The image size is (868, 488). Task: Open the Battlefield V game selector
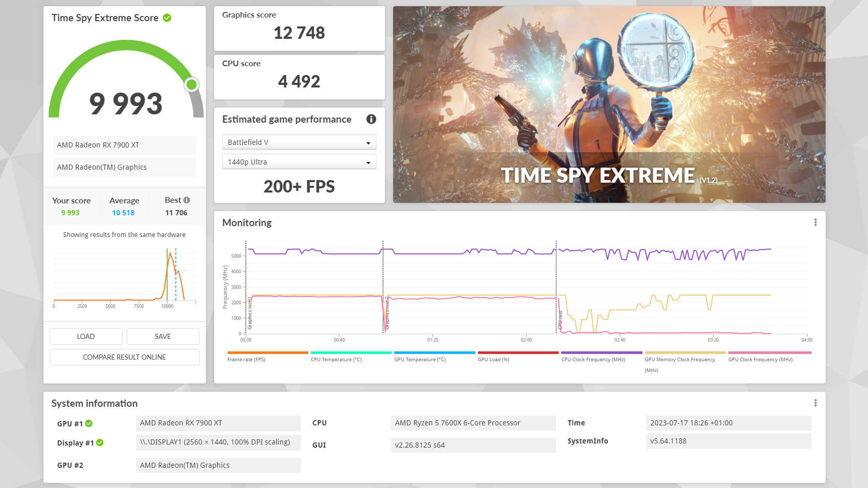pyautogui.click(x=299, y=141)
